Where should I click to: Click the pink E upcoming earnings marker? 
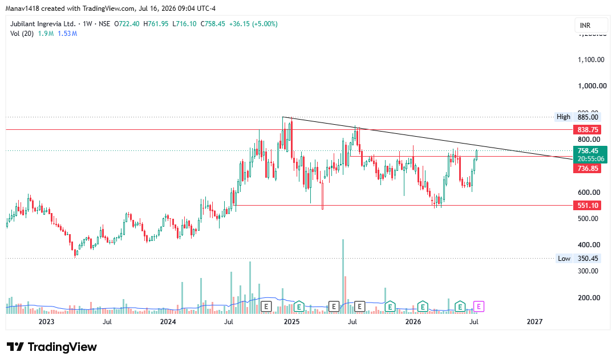[x=479, y=306]
